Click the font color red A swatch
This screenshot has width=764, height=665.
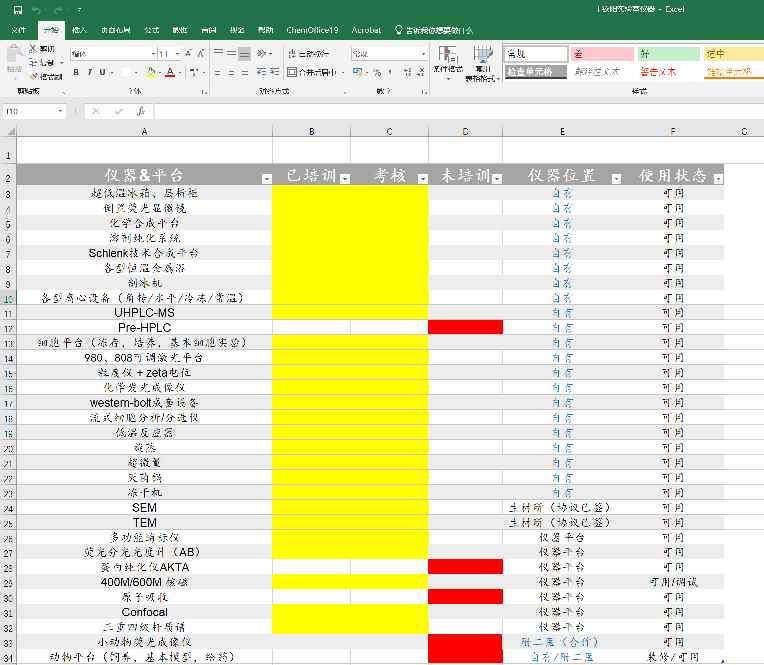169,72
